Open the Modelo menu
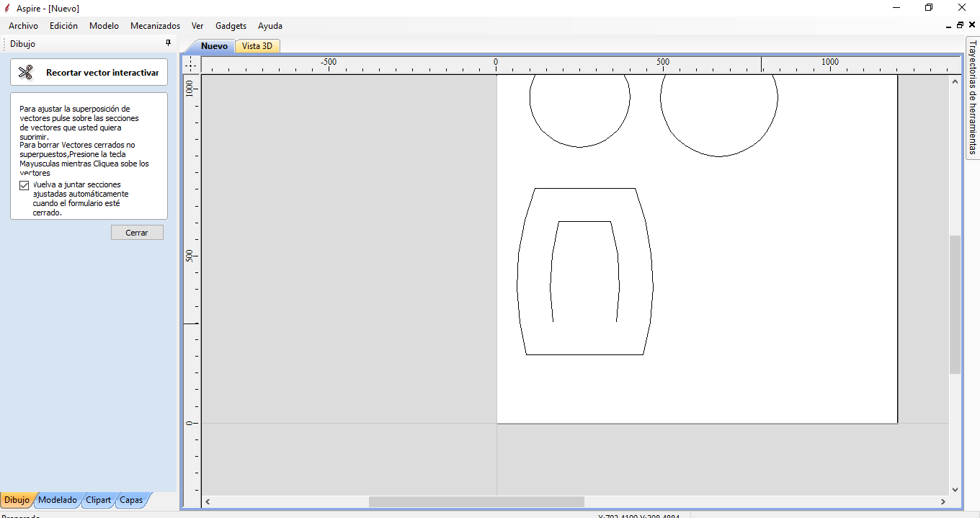Viewport: 980px width, 518px height. (104, 25)
